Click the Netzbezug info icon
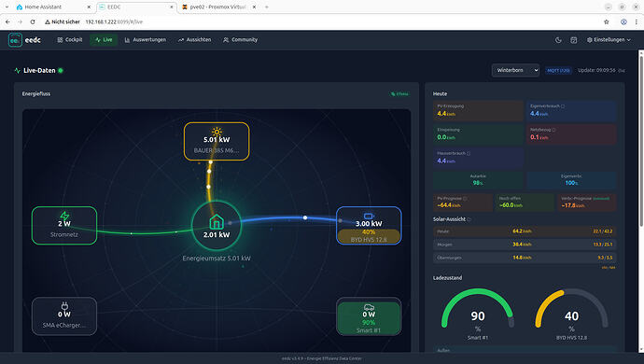The image size is (644, 364). tap(553, 130)
